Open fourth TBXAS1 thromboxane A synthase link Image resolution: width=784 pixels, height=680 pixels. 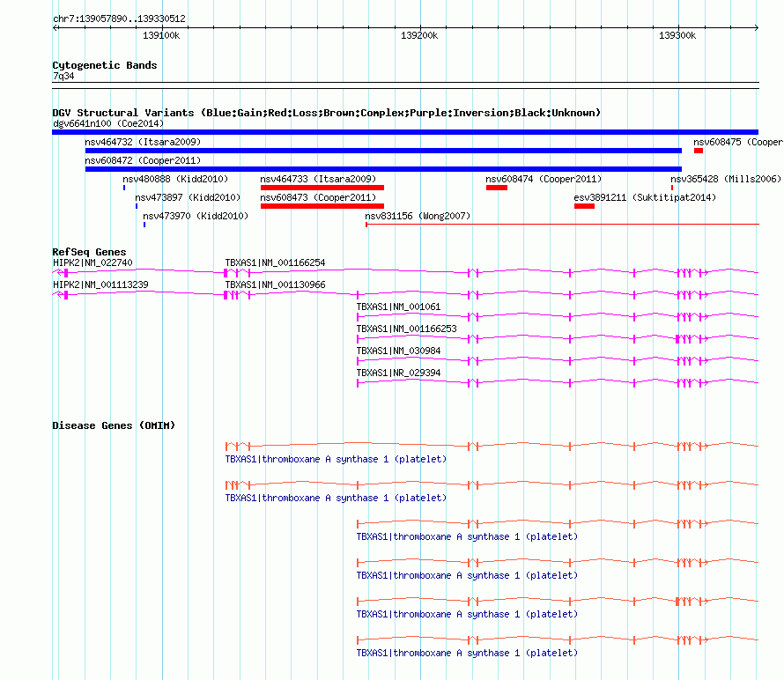point(467,575)
